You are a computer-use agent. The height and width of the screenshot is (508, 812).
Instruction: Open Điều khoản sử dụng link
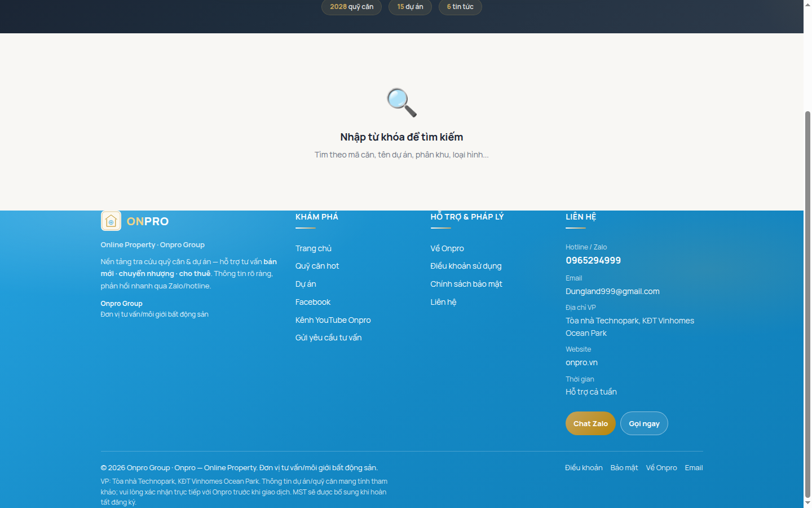click(466, 266)
